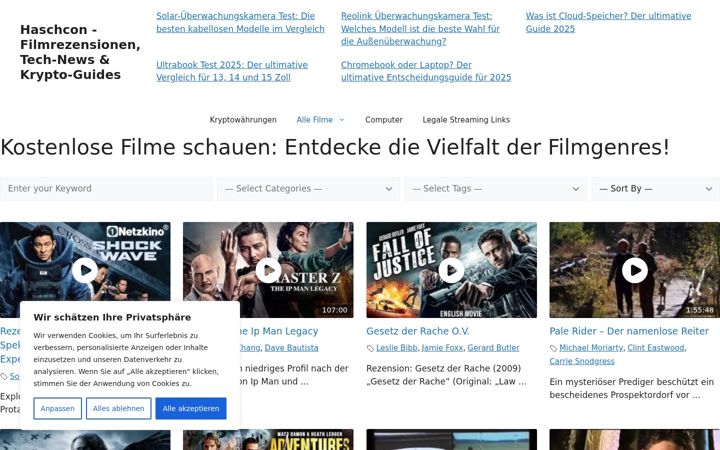This screenshot has height=450, width=720.
Task: Click the Leslie Bibb tag link
Action: 397,348
